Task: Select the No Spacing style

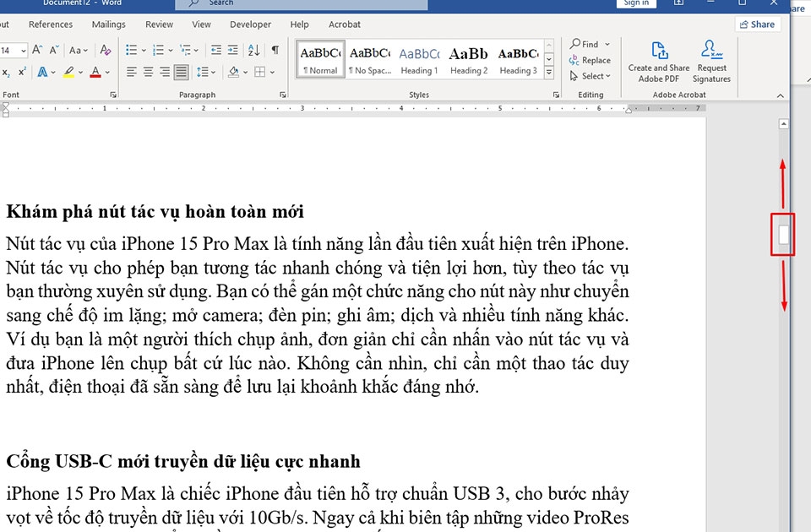Action: (x=370, y=59)
